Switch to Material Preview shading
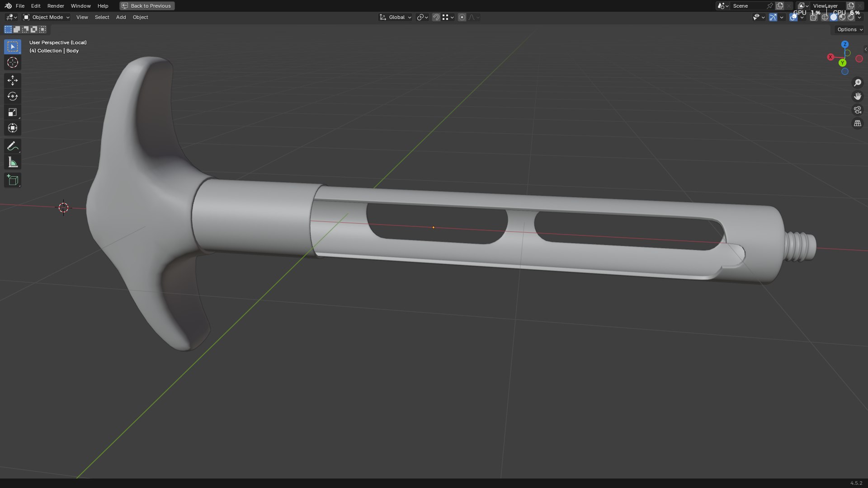Screen dimensions: 868x488 842,17
